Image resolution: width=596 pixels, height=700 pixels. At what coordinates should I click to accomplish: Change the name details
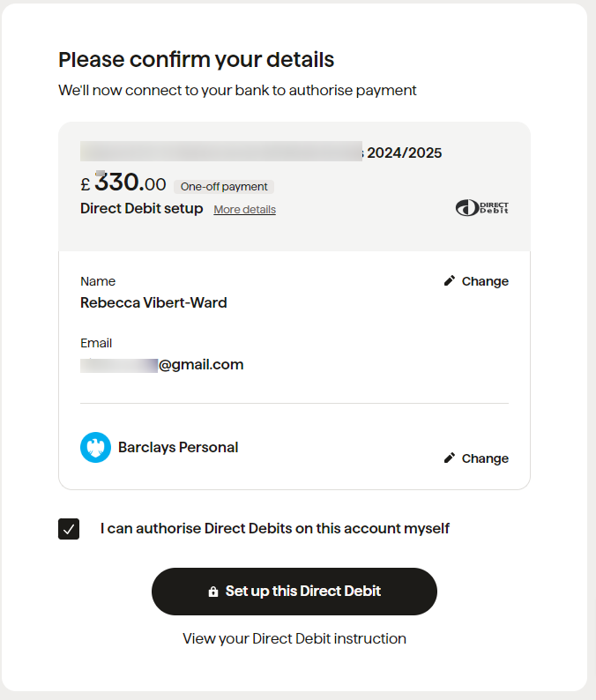pyautogui.click(x=476, y=281)
